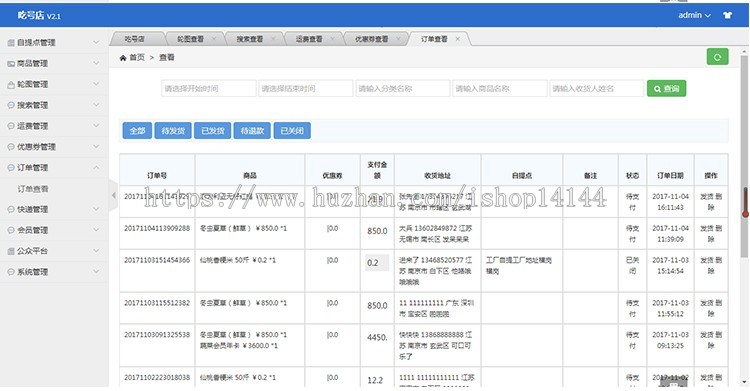
Task: Click the 订单管理 sidebar icon
Action: coord(11,168)
